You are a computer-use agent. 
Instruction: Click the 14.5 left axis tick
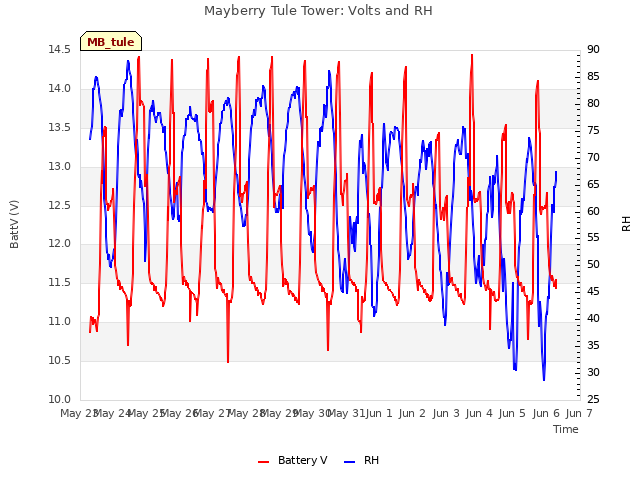(x=60, y=50)
